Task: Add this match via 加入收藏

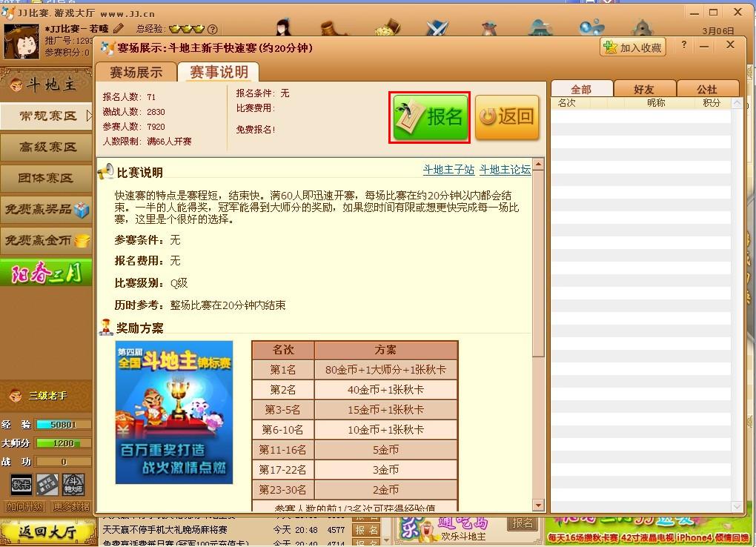Action: (x=632, y=47)
